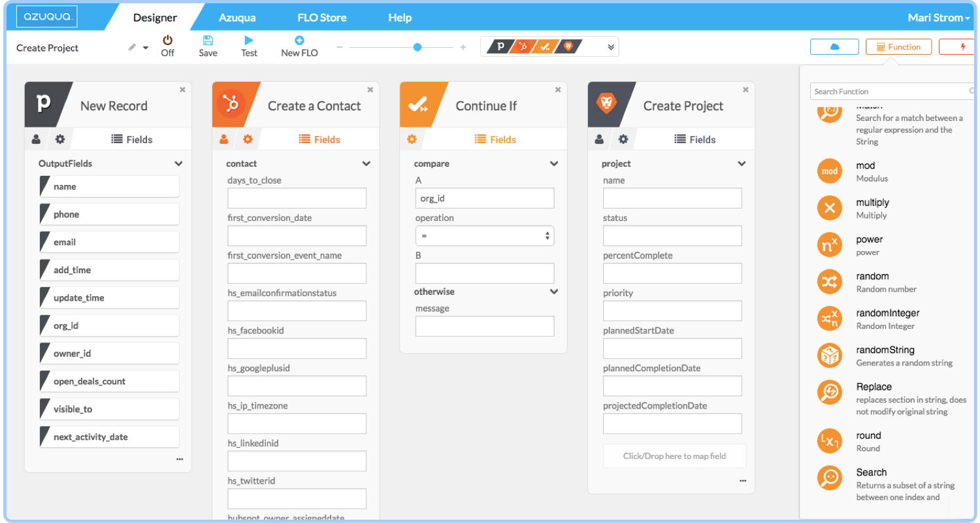The width and height of the screenshot is (980, 523).
Task: Select the mod function icon
Action: (830, 171)
